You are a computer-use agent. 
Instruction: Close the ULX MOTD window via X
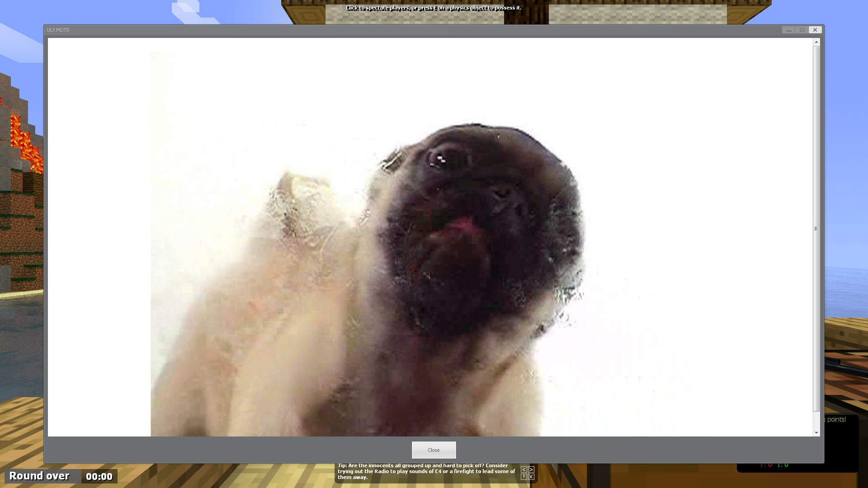815,30
